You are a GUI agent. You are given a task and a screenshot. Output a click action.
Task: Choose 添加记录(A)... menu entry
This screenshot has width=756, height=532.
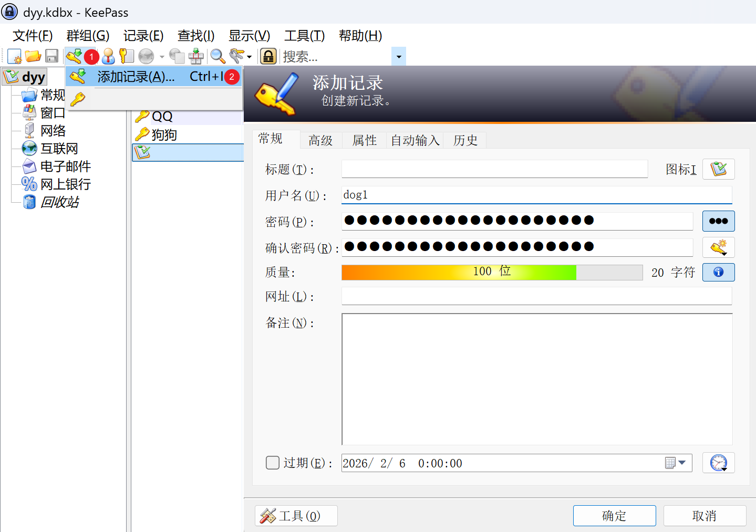[153, 77]
